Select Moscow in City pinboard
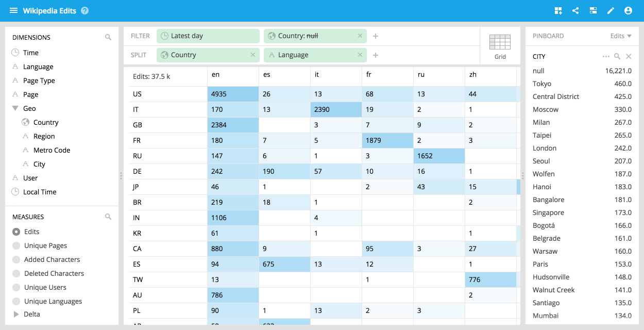This screenshot has width=644, height=330. [x=582, y=109]
